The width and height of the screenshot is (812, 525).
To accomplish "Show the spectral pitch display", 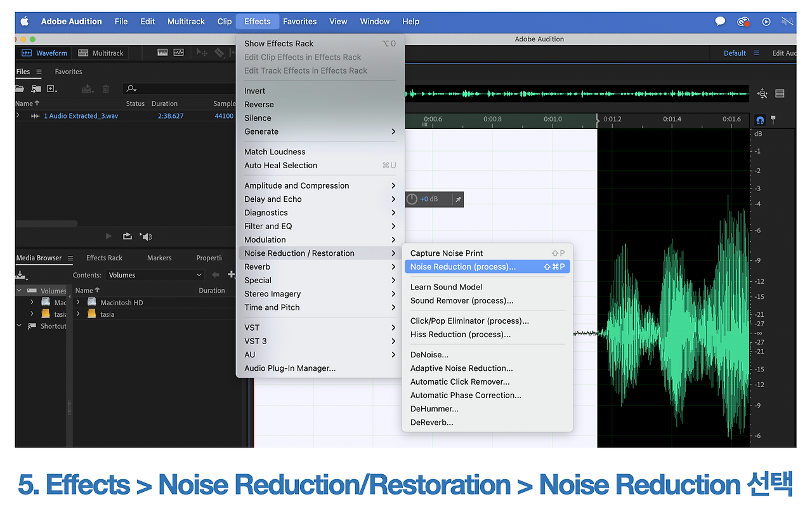I will pyautogui.click(x=179, y=53).
